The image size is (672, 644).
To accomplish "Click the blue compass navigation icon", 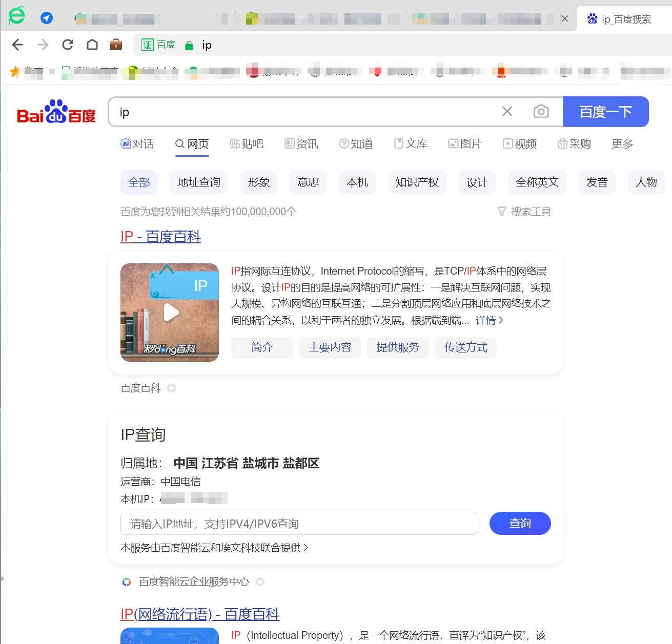I will 47,18.
